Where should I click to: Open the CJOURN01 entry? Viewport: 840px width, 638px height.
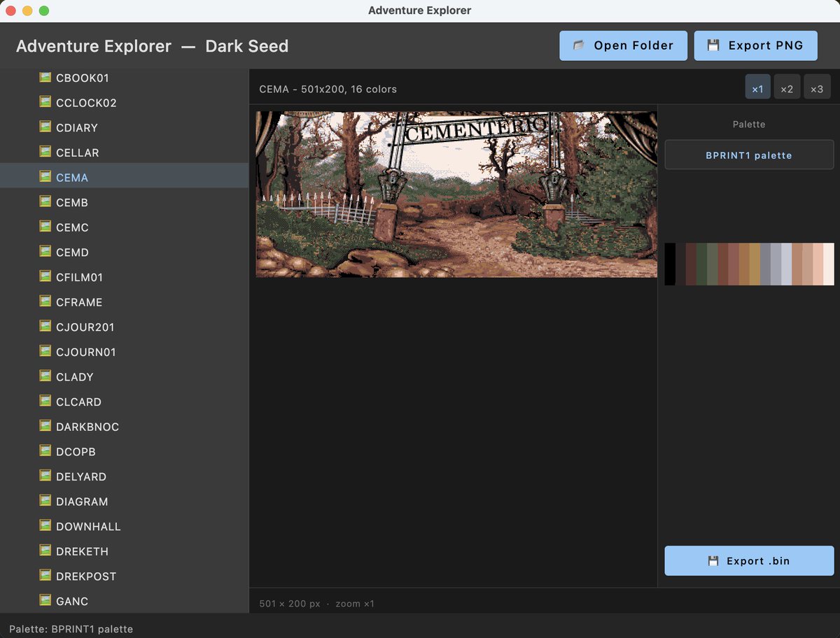click(x=124, y=352)
